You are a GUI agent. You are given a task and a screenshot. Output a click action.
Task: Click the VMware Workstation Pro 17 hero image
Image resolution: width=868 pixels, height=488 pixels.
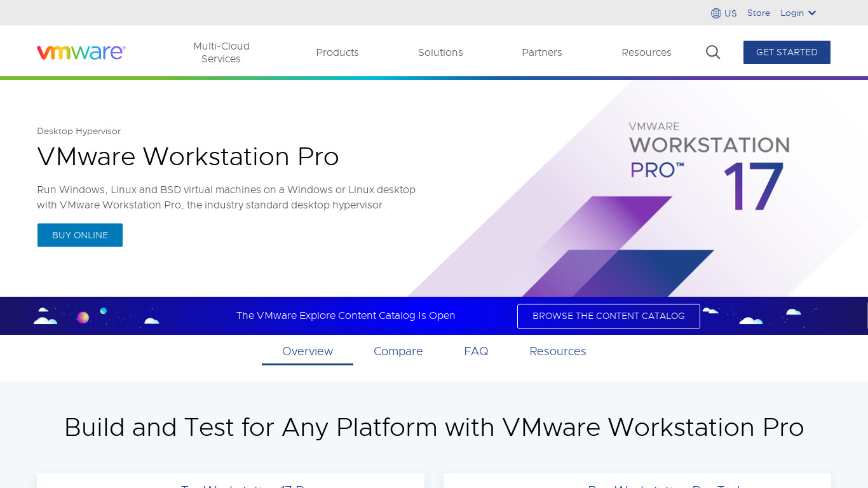click(639, 189)
